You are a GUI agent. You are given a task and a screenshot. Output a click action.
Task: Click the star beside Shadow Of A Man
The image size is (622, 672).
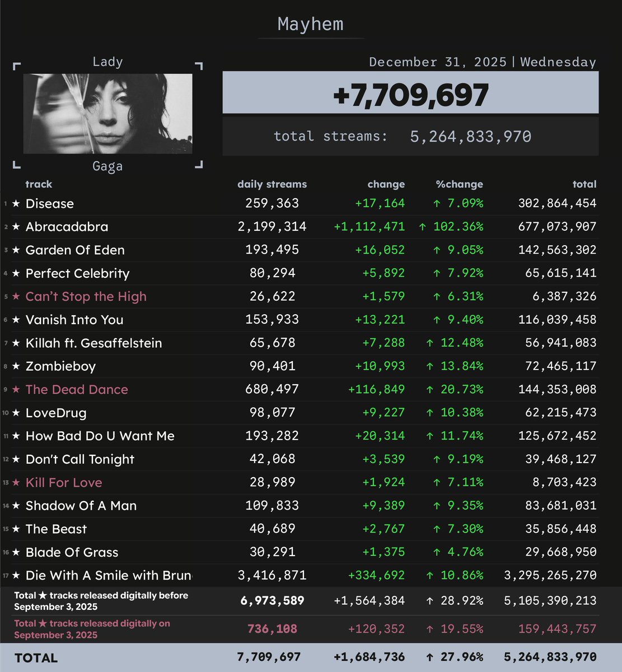tap(16, 506)
